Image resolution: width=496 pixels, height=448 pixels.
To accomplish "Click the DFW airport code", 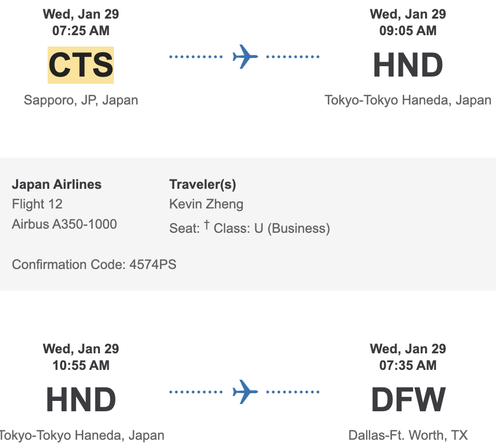I will point(408,400).
